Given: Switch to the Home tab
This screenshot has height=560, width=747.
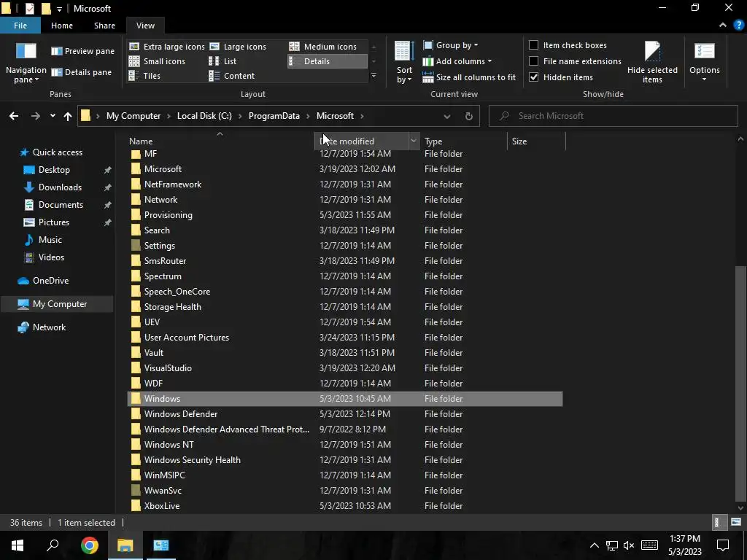Looking at the screenshot, I should [x=62, y=26].
